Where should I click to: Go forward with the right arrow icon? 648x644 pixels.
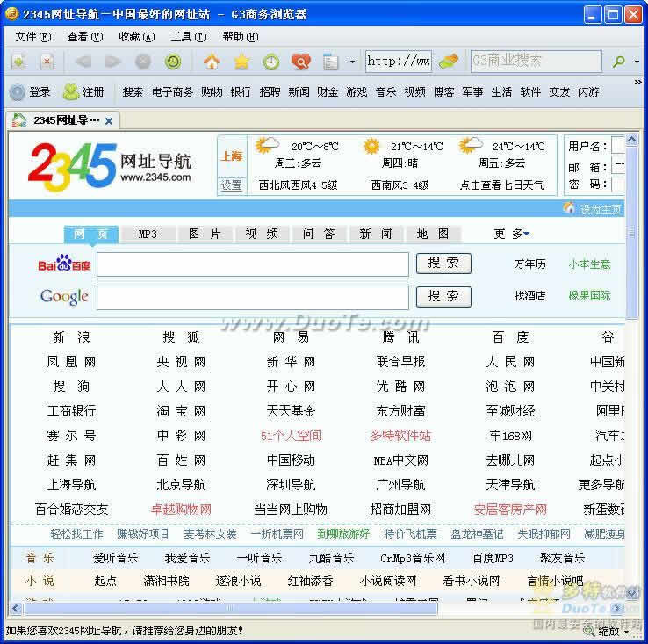click(x=112, y=62)
